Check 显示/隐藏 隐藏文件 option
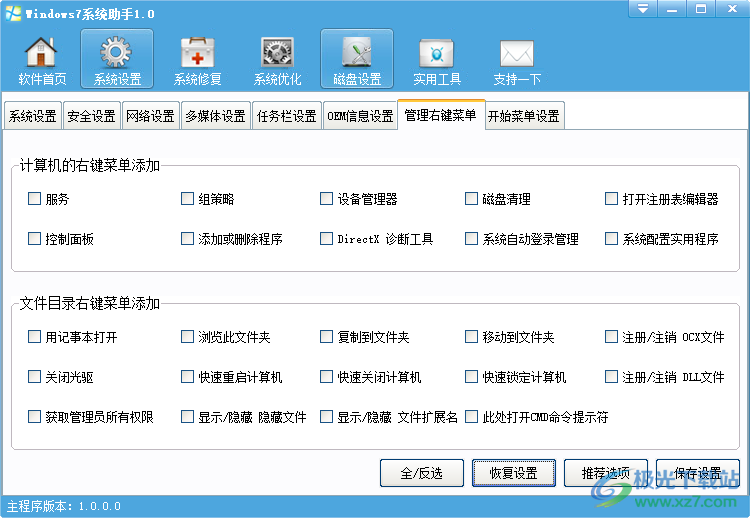 187,417
